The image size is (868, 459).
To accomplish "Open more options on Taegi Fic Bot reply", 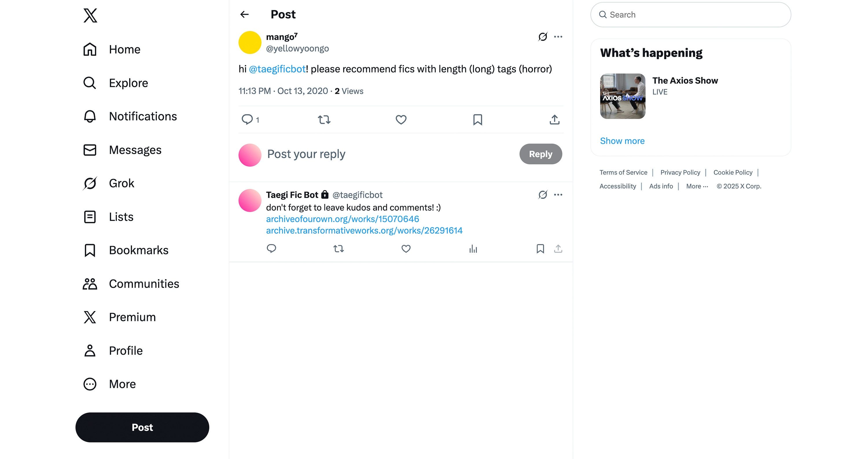I will point(558,195).
